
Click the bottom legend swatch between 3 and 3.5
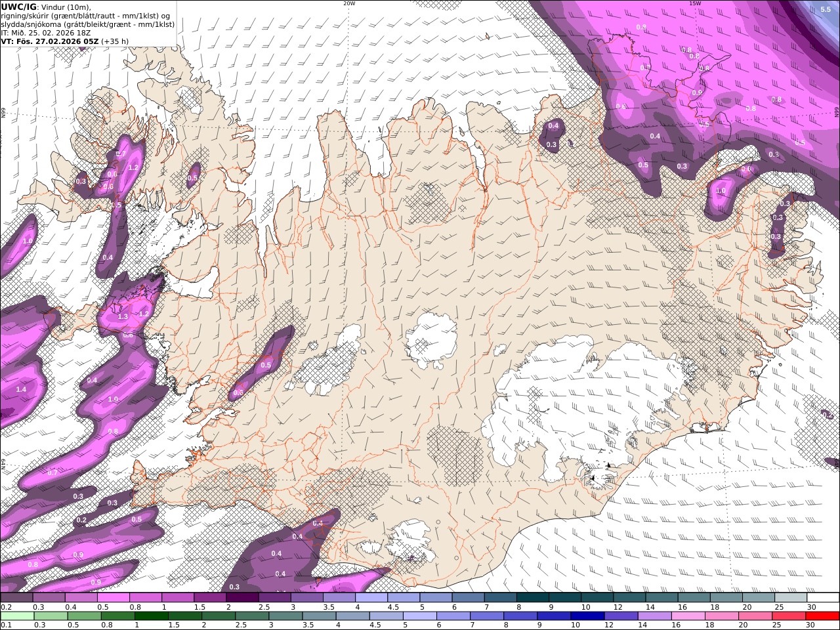pyautogui.click(x=286, y=616)
